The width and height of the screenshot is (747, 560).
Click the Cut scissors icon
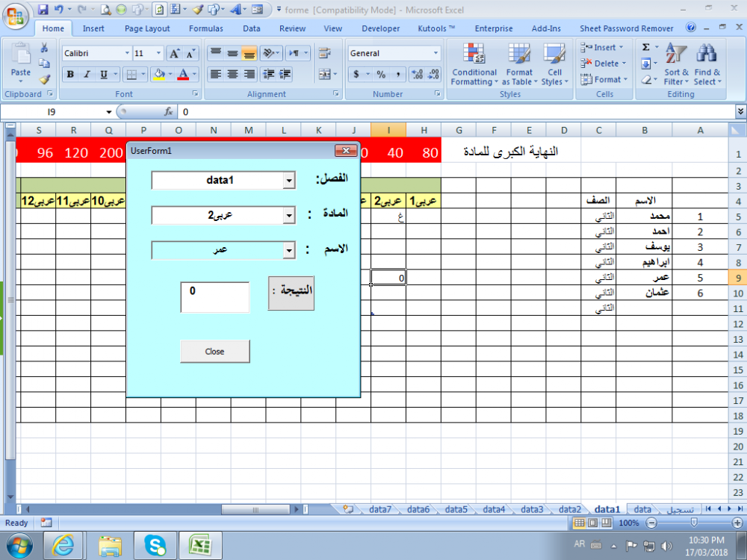click(x=44, y=48)
